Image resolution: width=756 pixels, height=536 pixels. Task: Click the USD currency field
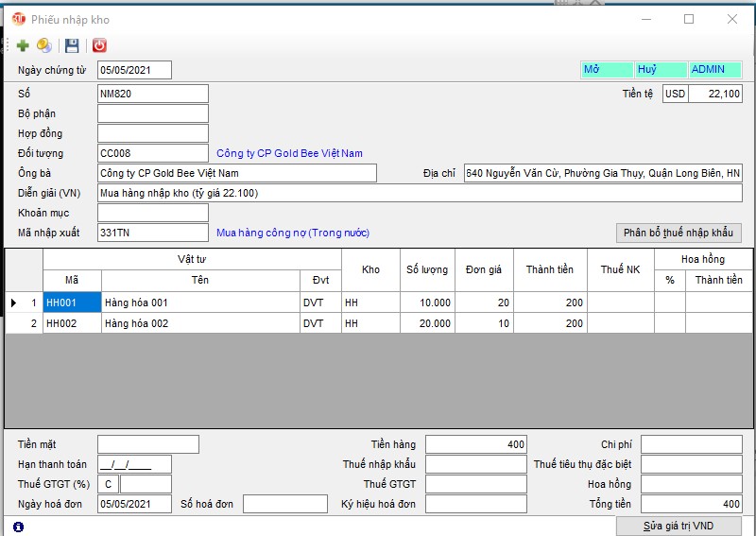tap(675, 94)
